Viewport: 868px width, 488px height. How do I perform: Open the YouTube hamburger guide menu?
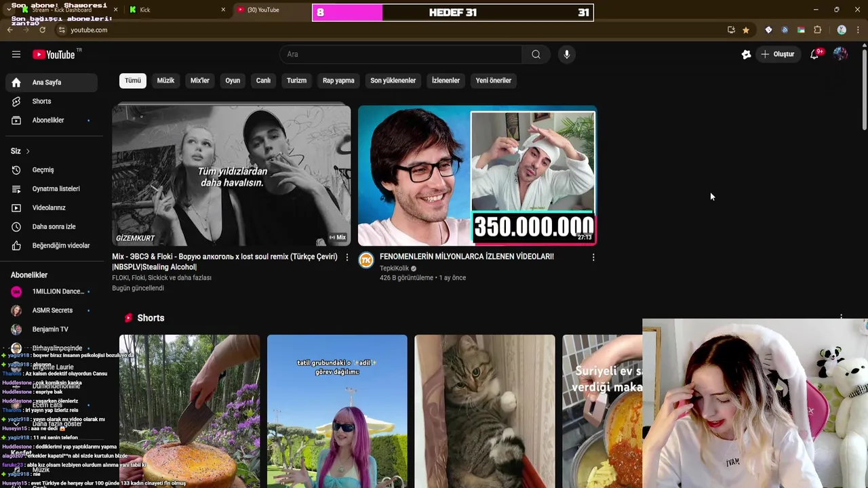(x=16, y=54)
